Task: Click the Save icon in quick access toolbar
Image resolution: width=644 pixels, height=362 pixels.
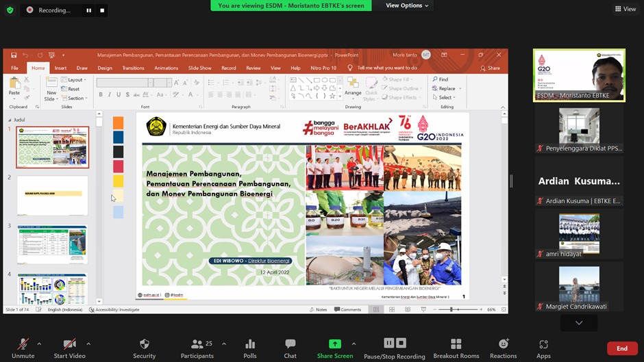Action: click(x=14, y=55)
